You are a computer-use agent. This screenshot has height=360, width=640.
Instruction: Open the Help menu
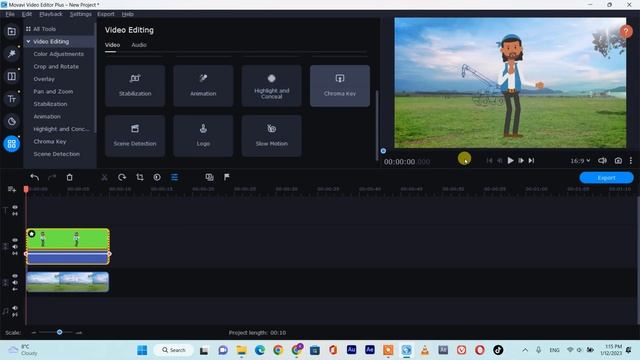pos(127,14)
